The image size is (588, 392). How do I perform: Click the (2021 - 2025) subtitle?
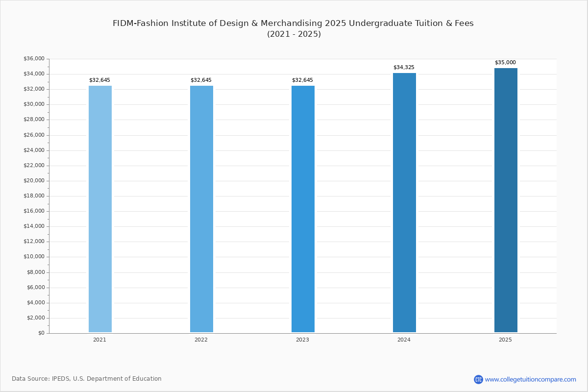[294, 34]
